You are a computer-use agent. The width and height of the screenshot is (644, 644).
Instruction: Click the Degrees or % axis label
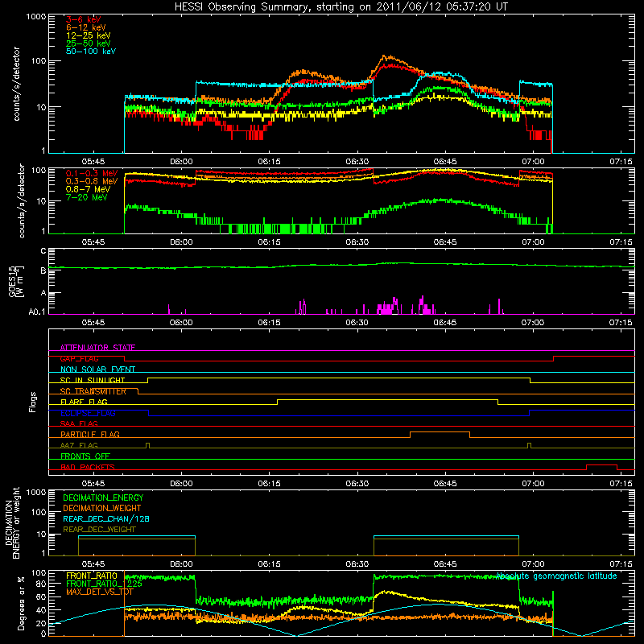[21, 604]
